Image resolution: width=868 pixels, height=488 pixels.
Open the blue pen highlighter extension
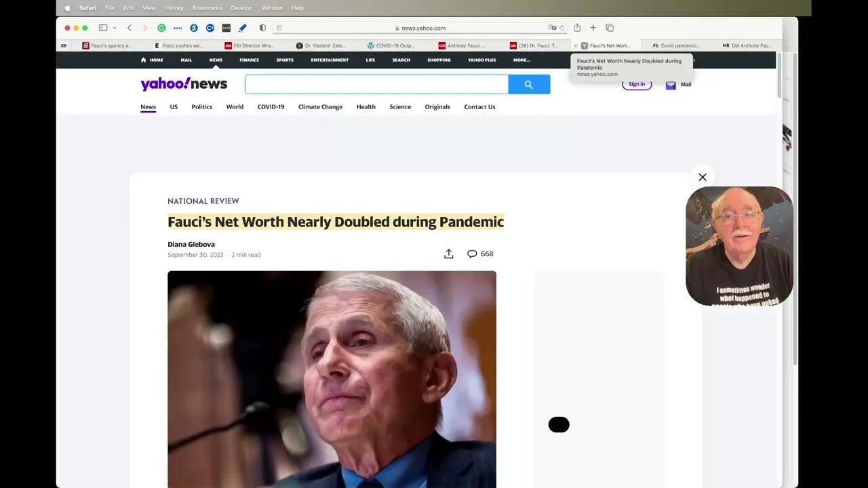243,28
